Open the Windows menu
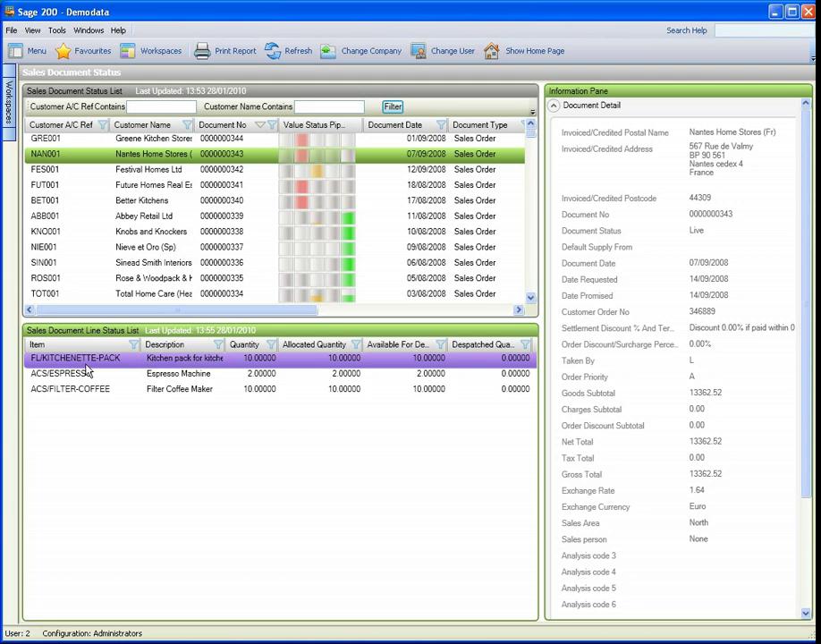Screen dimensions: 821x644 (x=89, y=30)
